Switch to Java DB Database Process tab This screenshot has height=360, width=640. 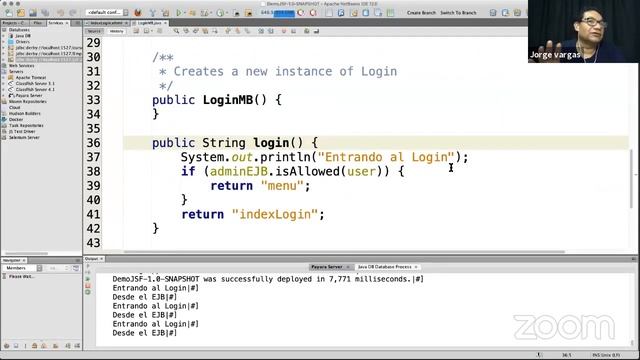point(384,267)
